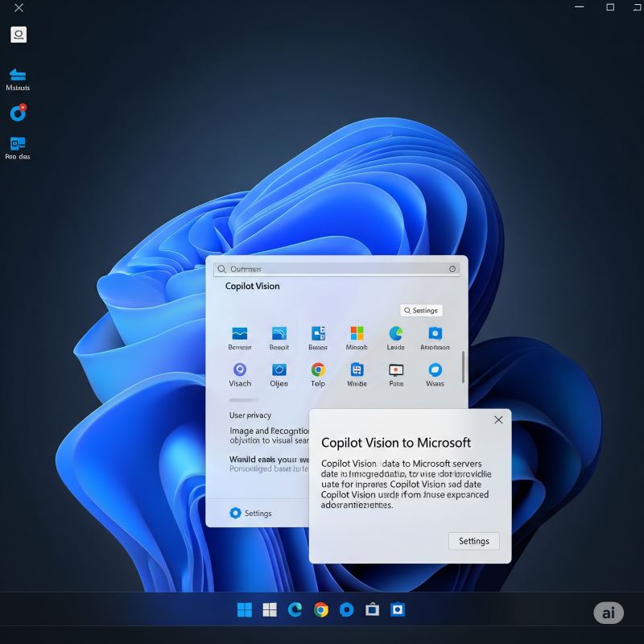The image size is (644, 644).
Task: Open the Visach app icon
Action: click(240, 369)
